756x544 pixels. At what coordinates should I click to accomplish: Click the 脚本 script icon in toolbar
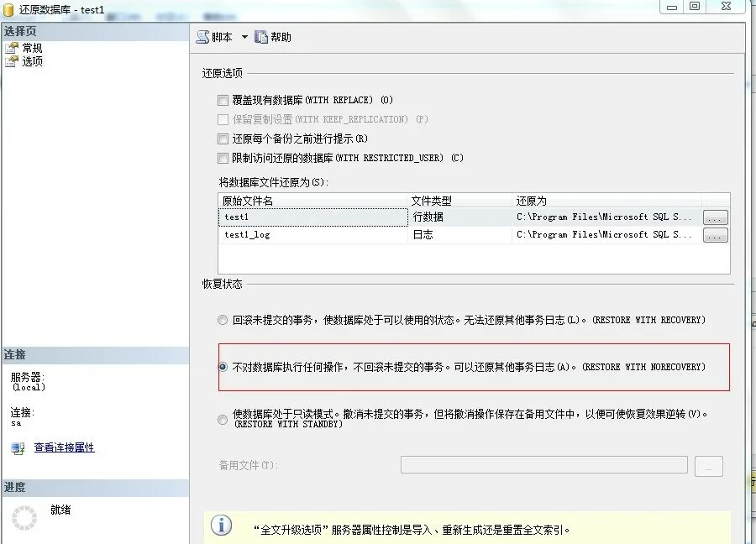(x=203, y=37)
